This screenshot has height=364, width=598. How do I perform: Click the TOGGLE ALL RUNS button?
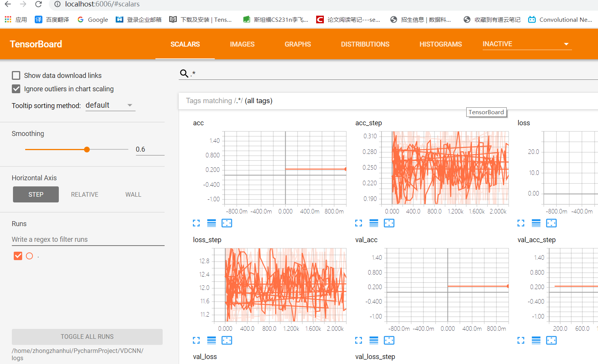[x=87, y=336]
